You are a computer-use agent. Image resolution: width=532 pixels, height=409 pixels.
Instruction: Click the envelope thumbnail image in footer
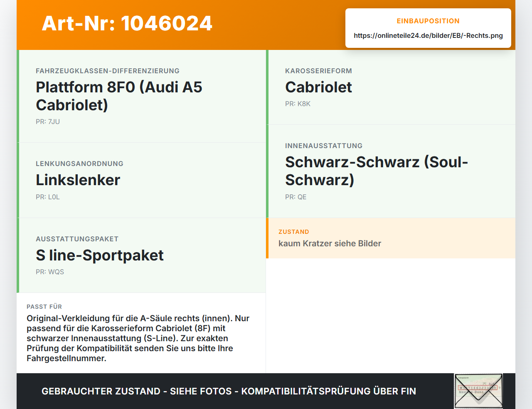click(x=478, y=391)
